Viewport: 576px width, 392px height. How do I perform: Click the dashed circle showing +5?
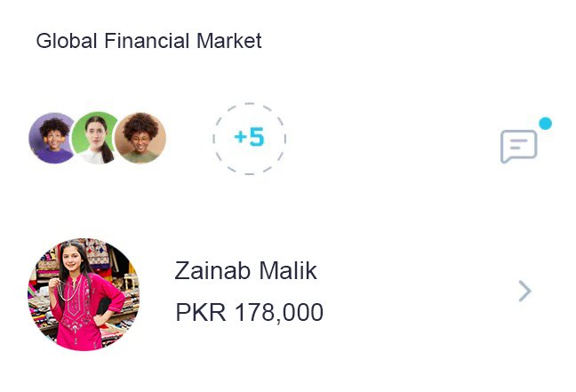pos(249,138)
